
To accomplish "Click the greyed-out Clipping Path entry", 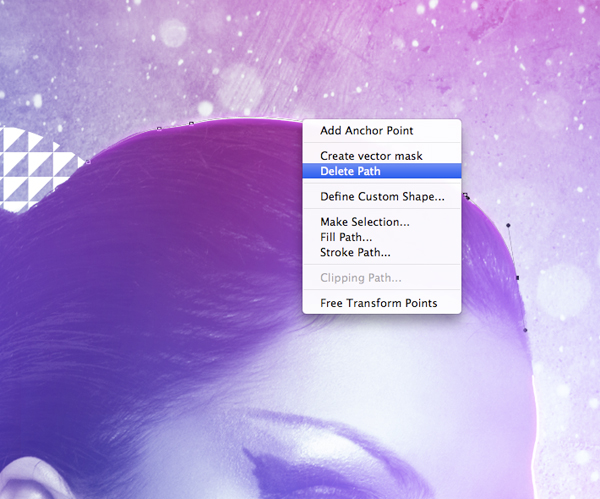I will click(361, 278).
